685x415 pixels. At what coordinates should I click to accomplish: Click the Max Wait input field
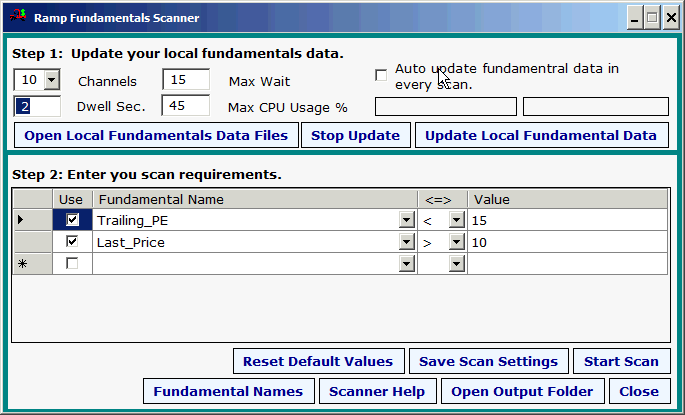pyautogui.click(x=186, y=80)
